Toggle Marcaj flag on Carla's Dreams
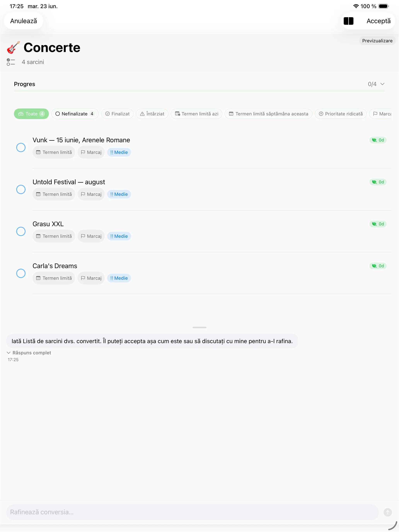The height and width of the screenshot is (532, 399). coord(91,278)
